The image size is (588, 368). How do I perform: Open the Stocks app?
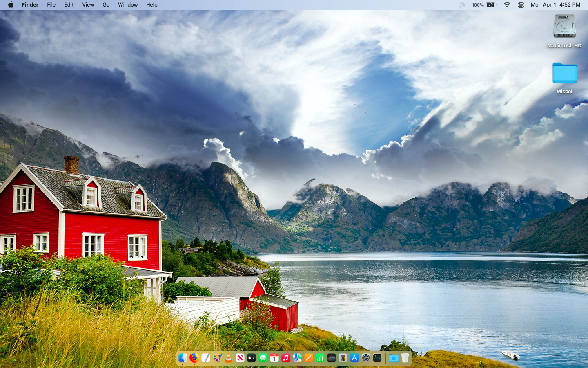[320, 358]
